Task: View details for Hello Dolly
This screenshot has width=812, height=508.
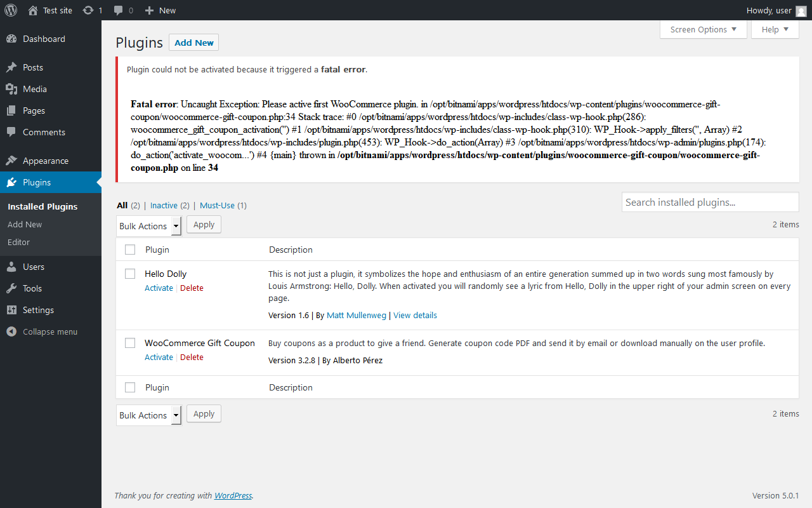Action: (x=415, y=315)
